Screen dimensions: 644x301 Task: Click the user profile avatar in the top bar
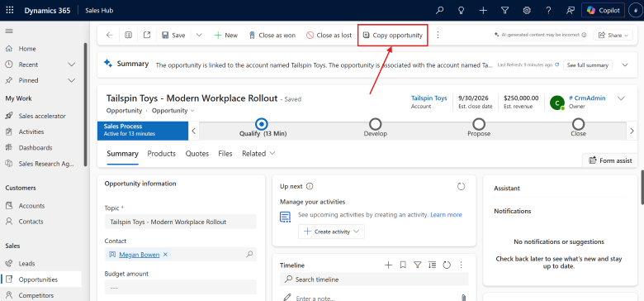(636, 10)
